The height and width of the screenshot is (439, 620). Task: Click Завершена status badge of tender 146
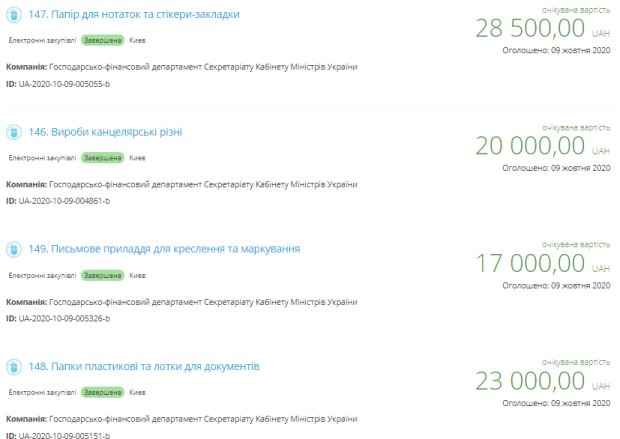coord(103,158)
